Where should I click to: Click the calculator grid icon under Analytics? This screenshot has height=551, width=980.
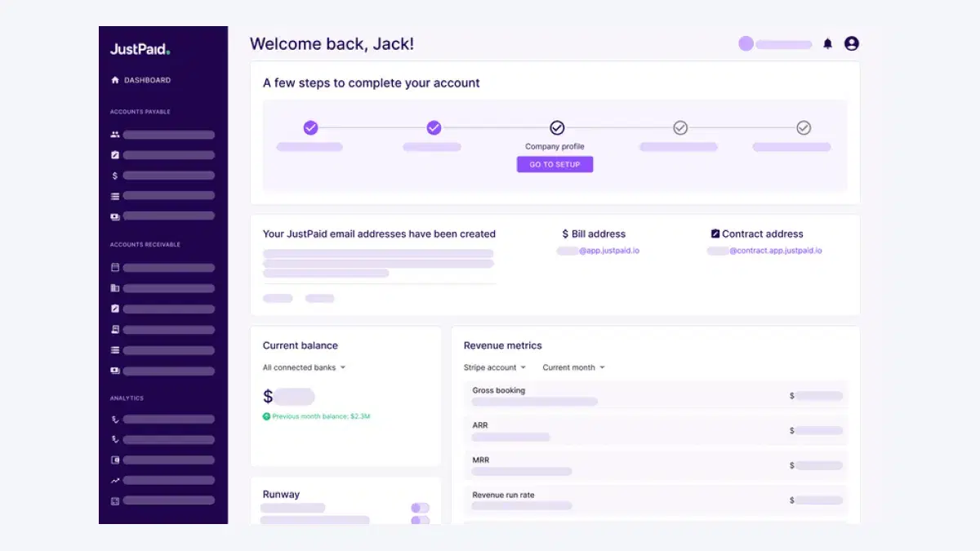(x=115, y=501)
